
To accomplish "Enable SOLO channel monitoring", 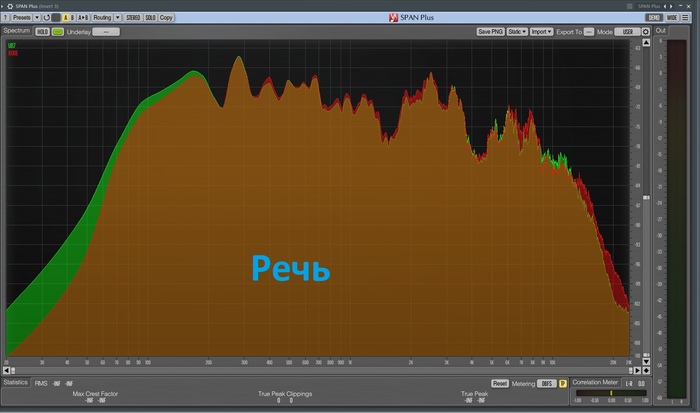I will point(150,18).
